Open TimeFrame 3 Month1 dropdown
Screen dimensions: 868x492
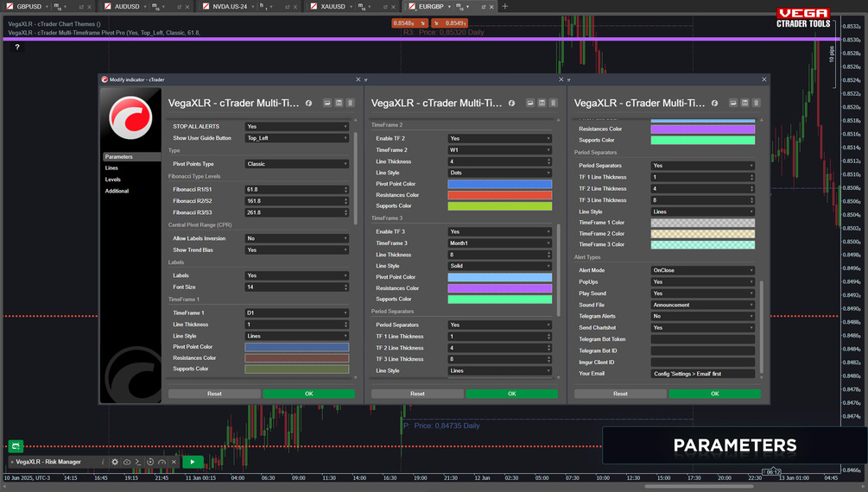point(500,243)
